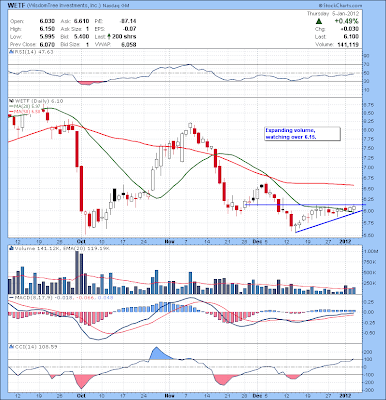
Task: Click the green up triangle beside +0.49%
Action: click(x=319, y=21)
